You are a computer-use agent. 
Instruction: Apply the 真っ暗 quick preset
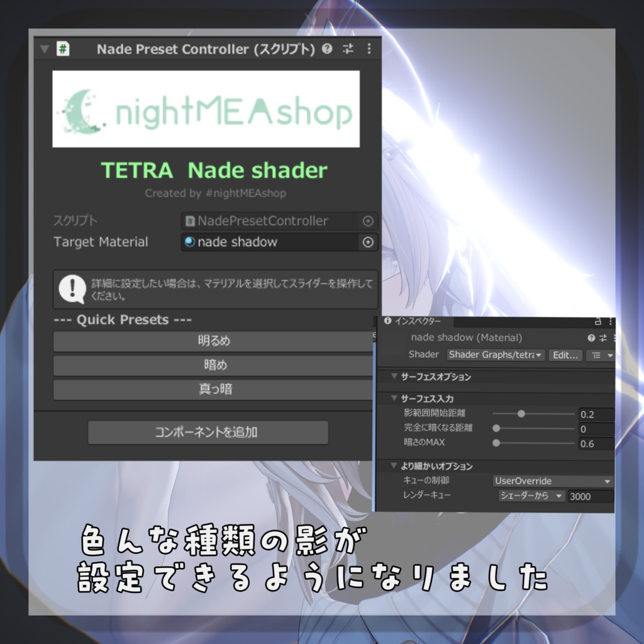click(x=214, y=389)
